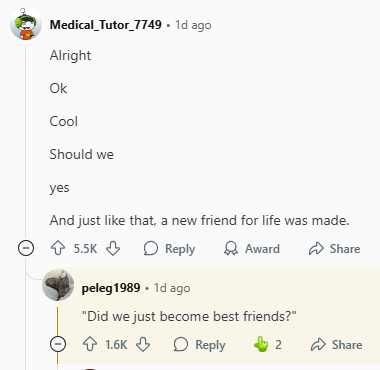This screenshot has height=370, width=380.
Task: Click speech bubble icon on peleg1989's comment
Action: click(x=181, y=344)
